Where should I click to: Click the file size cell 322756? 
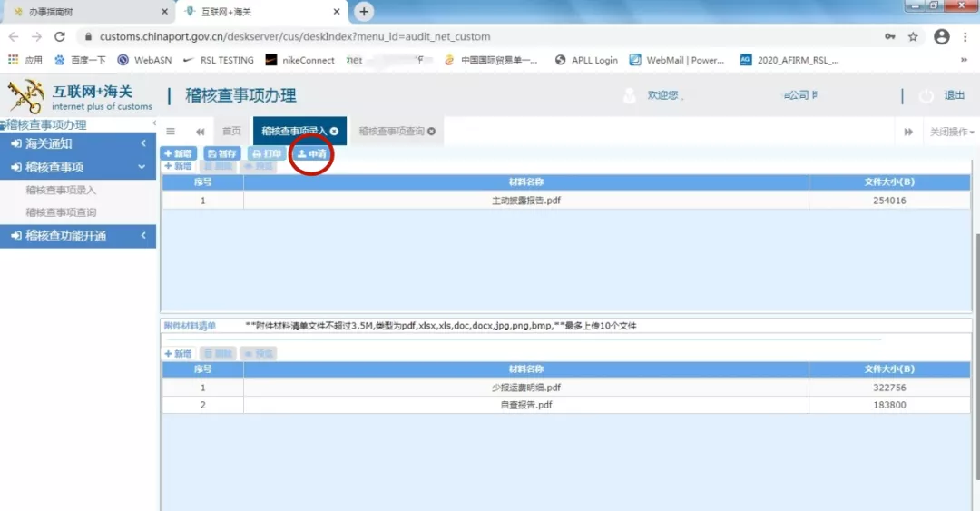pos(889,388)
